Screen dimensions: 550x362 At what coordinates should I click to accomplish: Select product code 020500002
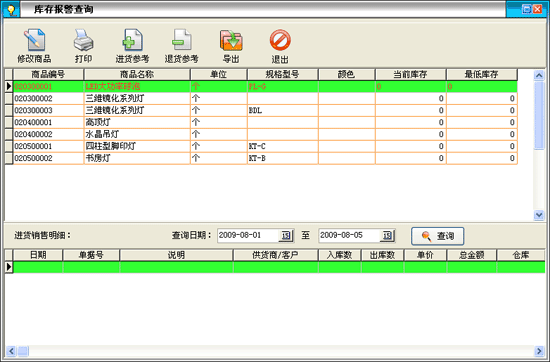click(x=33, y=158)
